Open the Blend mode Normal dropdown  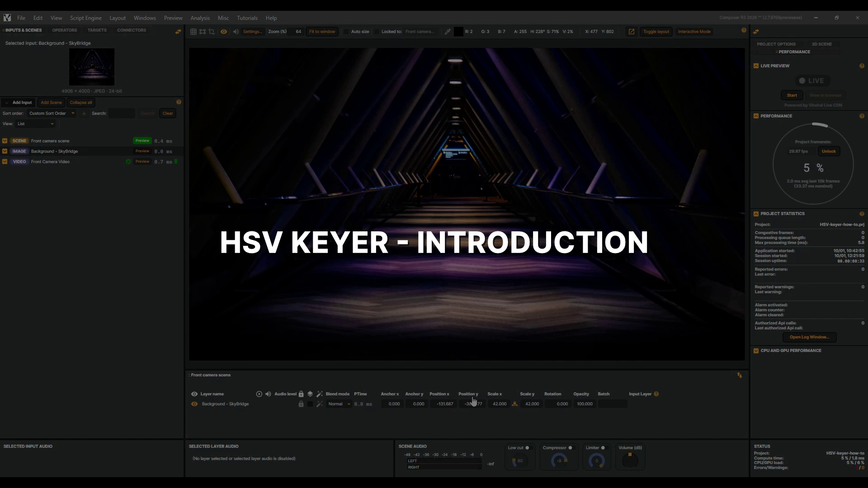[x=339, y=404]
